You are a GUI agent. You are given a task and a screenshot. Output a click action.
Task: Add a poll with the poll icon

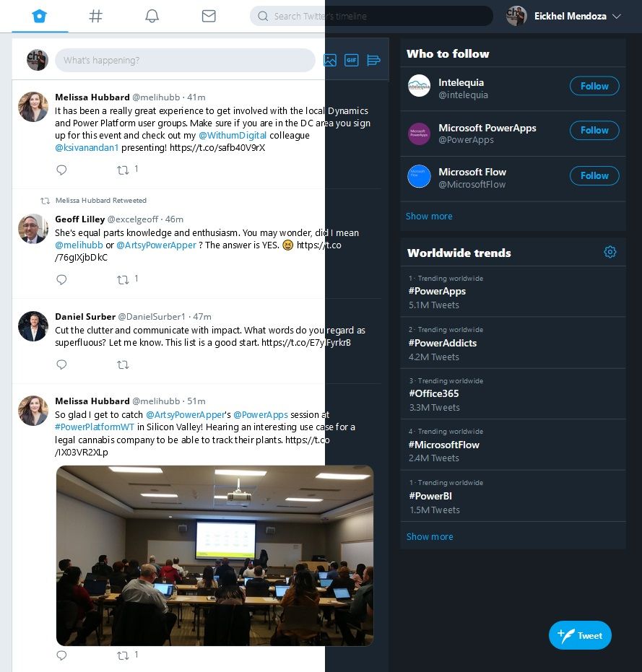coord(373,60)
